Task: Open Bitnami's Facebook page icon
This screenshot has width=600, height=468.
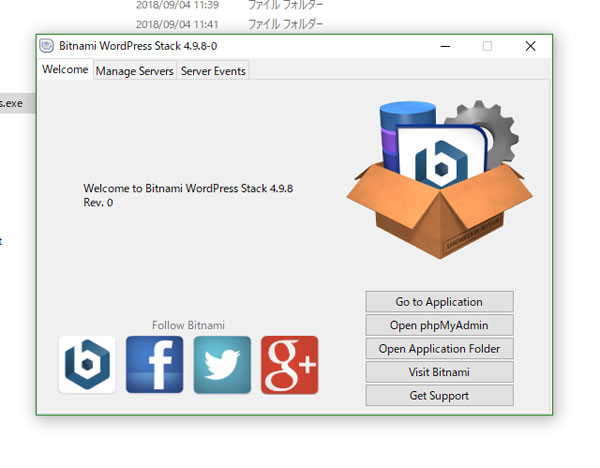Action: point(155,365)
